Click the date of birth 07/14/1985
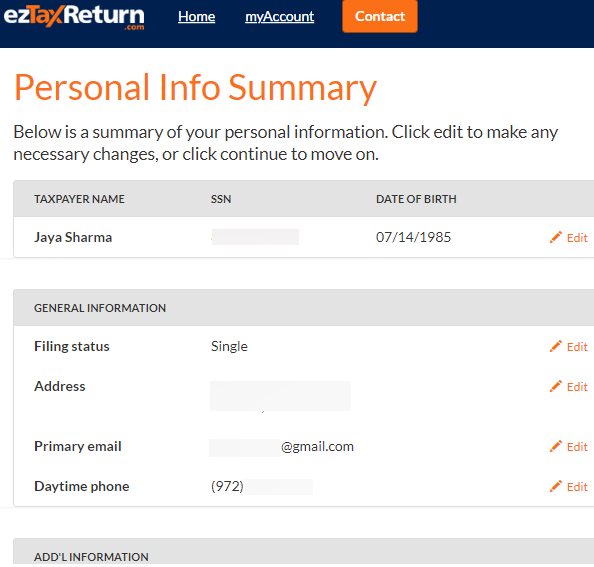Image resolution: width=594 pixels, height=567 pixels. coord(413,237)
